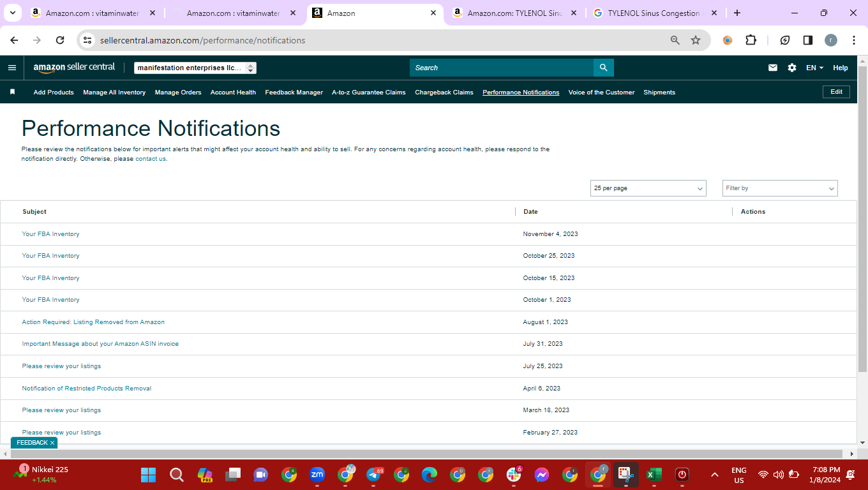Dismiss the FEEDBACK tab with its X

point(52,443)
